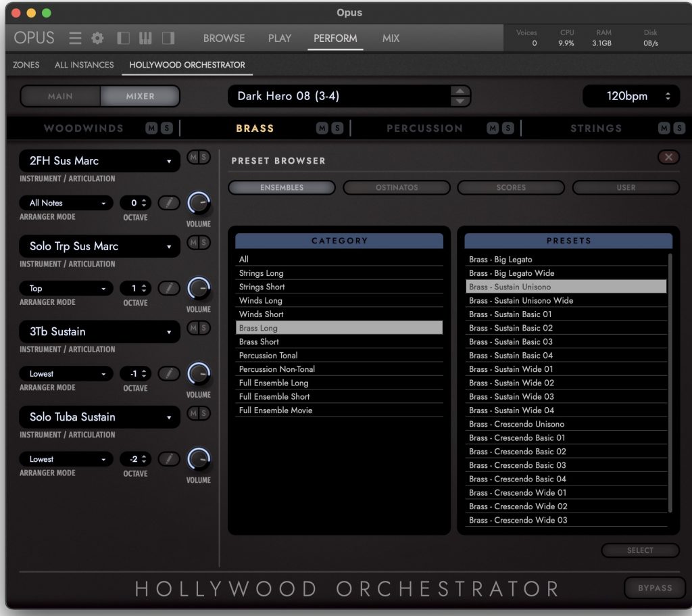Mute the Brass section

pyautogui.click(x=322, y=128)
